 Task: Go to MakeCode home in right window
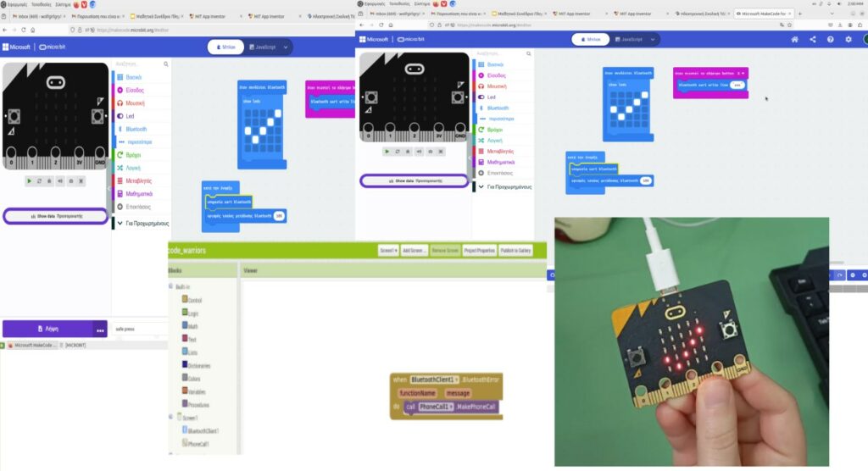tap(794, 39)
